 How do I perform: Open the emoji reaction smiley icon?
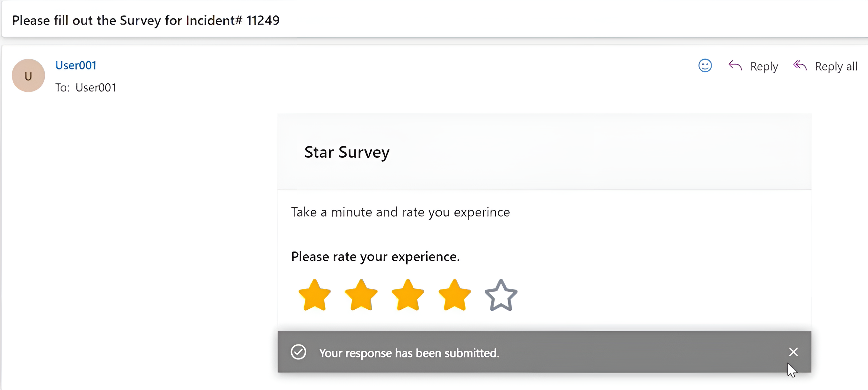click(x=705, y=65)
